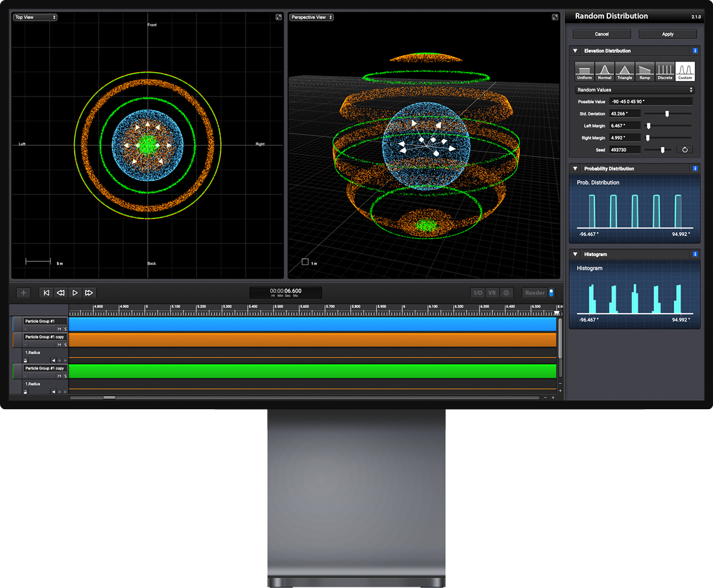Open the Perspective View selector

[312, 18]
